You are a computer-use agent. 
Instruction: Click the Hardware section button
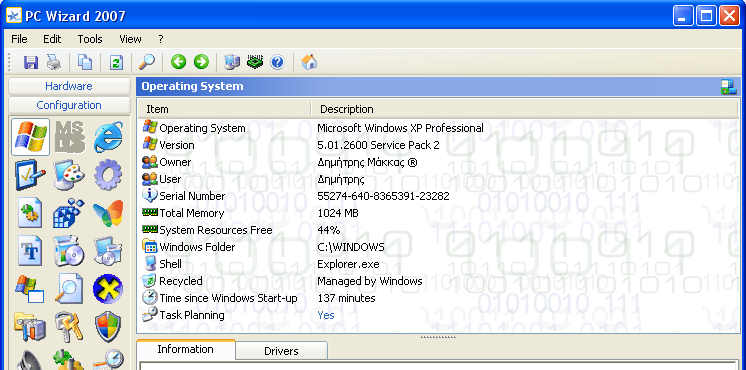(x=69, y=86)
